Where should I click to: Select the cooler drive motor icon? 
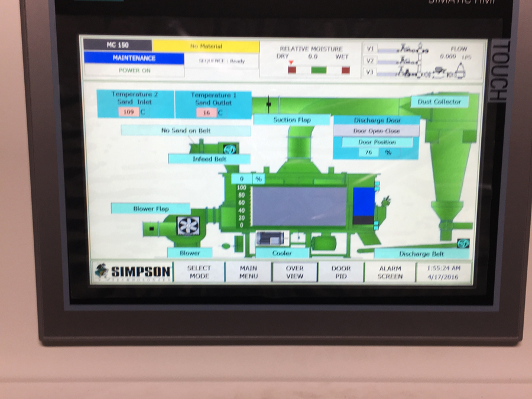pos(270,238)
